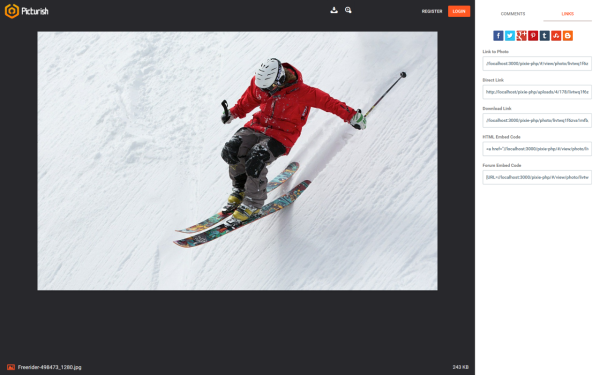Open the Register page
600x375 pixels.
coord(432,11)
